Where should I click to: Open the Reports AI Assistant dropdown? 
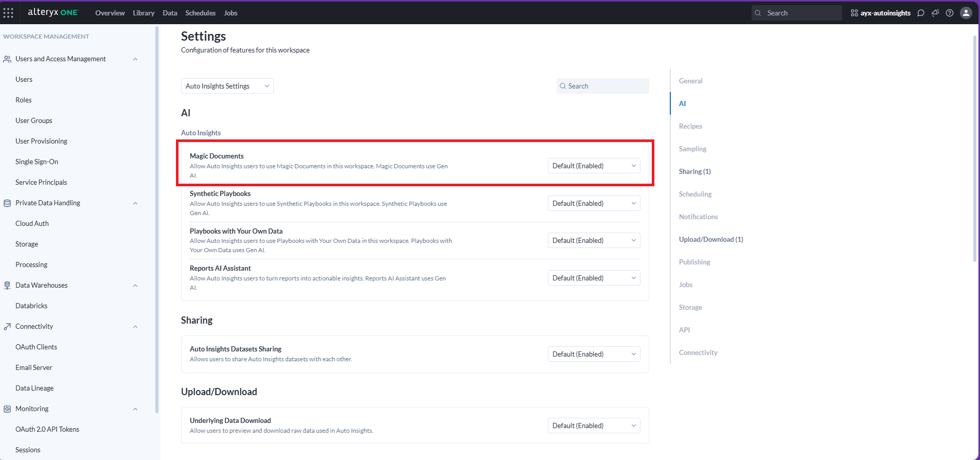(594, 278)
